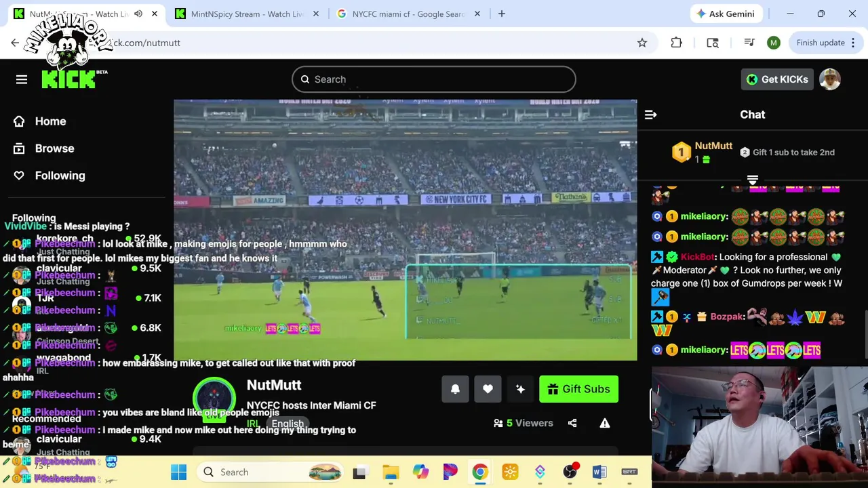Close the NYCFC miami cf Google tab

pyautogui.click(x=477, y=14)
